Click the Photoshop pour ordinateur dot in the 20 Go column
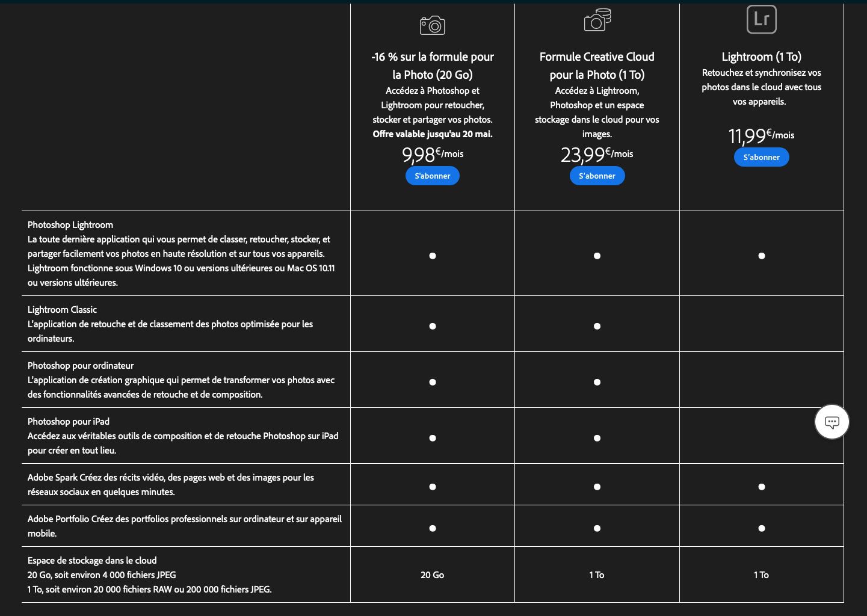This screenshot has width=867, height=616. 432,381
